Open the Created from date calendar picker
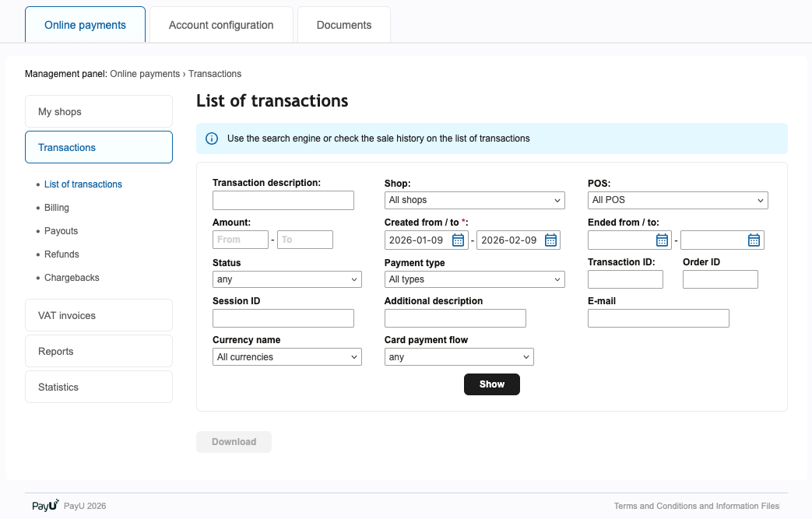 pyautogui.click(x=458, y=240)
